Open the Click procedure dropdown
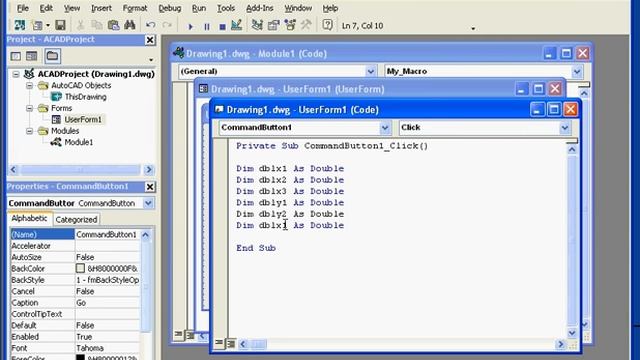 564,128
